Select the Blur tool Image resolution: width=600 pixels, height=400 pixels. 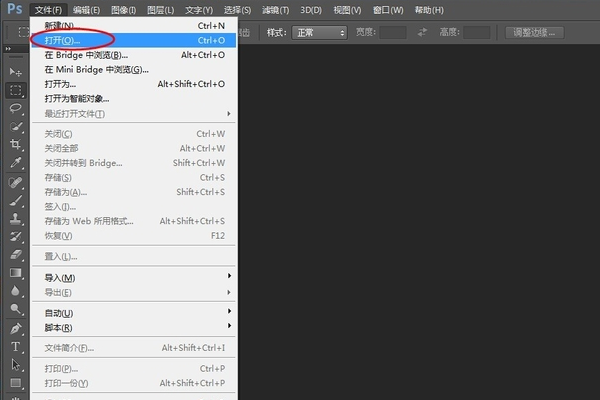tap(16, 291)
